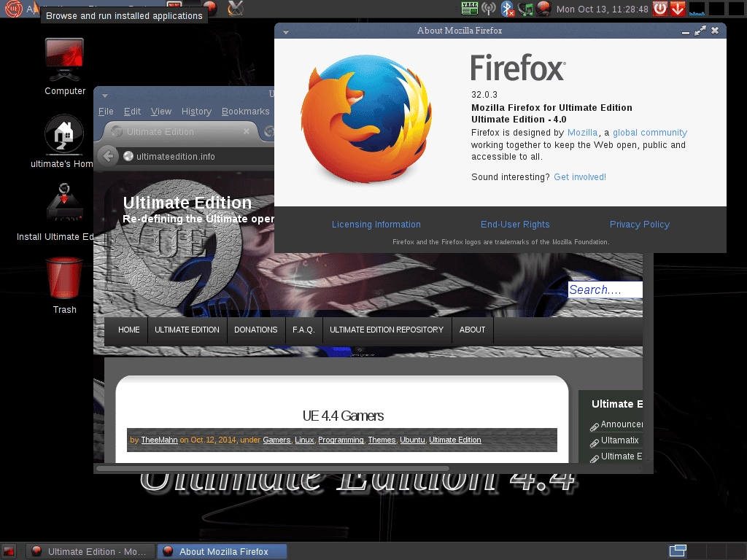Click the music note tray icon
The image size is (747, 560).
coord(525,9)
